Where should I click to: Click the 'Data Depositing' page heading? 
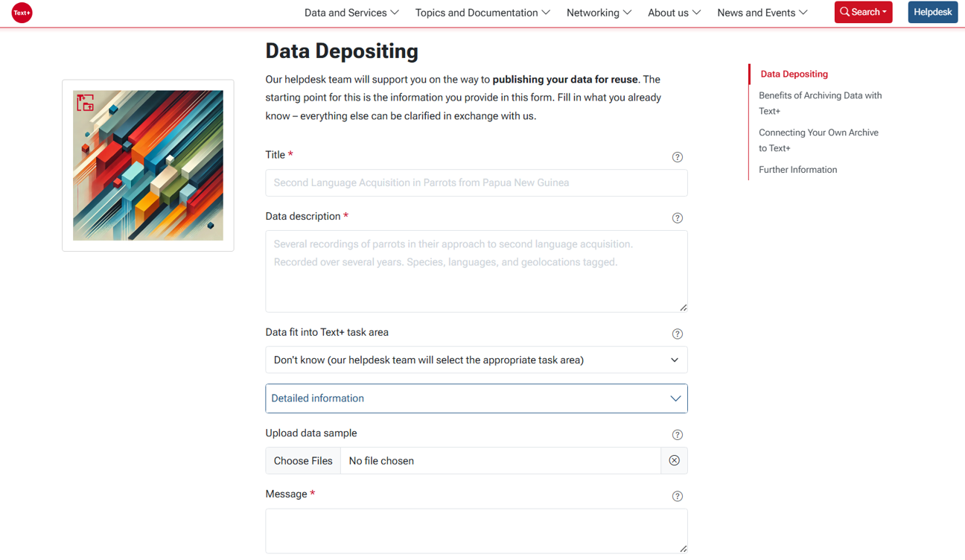pyautogui.click(x=342, y=51)
